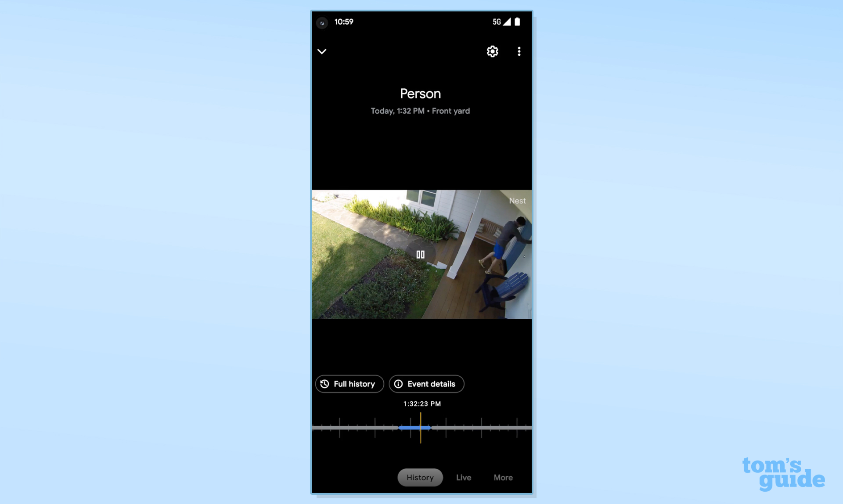Tap three-dot overflow menu
843x504 pixels.
point(519,51)
